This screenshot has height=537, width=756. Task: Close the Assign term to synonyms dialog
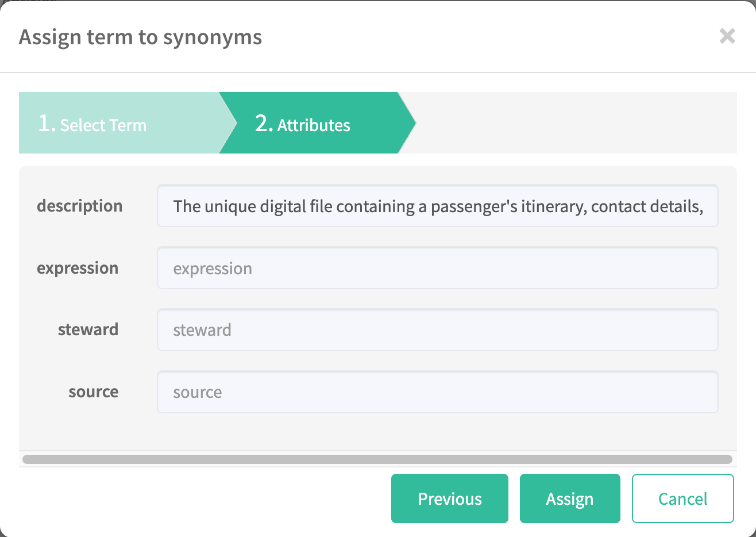coord(727,36)
